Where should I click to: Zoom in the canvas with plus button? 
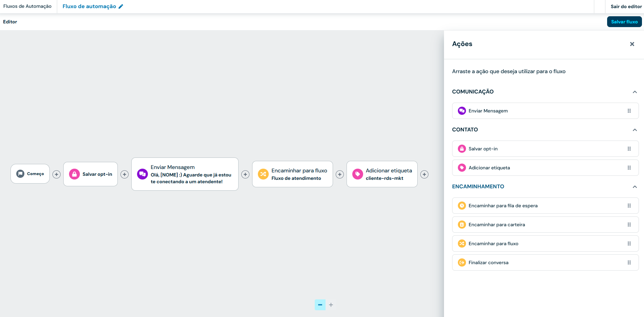point(331,305)
